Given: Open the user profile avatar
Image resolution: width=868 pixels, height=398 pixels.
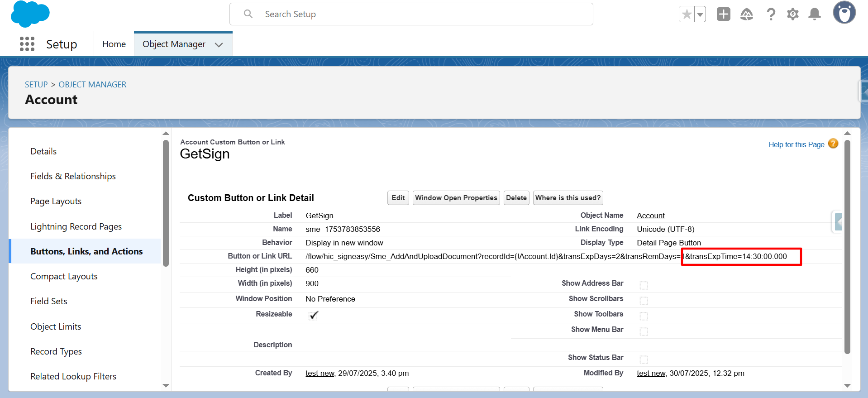Looking at the screenshot, I should pos(844,12).
